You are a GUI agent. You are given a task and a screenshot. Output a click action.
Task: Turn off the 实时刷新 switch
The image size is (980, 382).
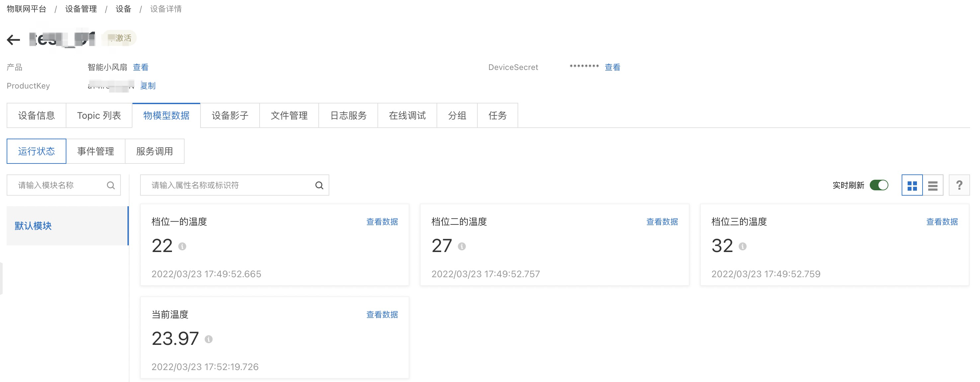click(x=879, y=185)
